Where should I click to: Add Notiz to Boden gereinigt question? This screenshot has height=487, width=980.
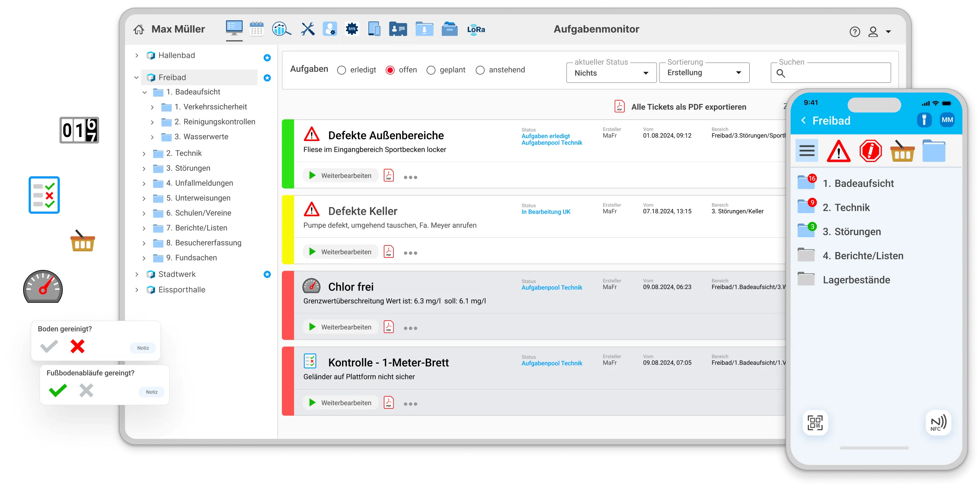point(143,348)
